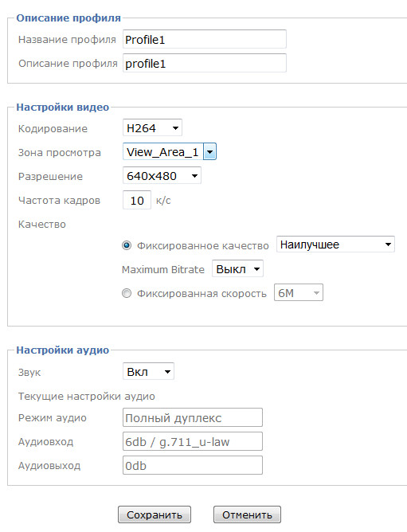Open the Кодирование H264 dropdown
Viewport: 407px width, 532px height.
[x=152, y=128]
